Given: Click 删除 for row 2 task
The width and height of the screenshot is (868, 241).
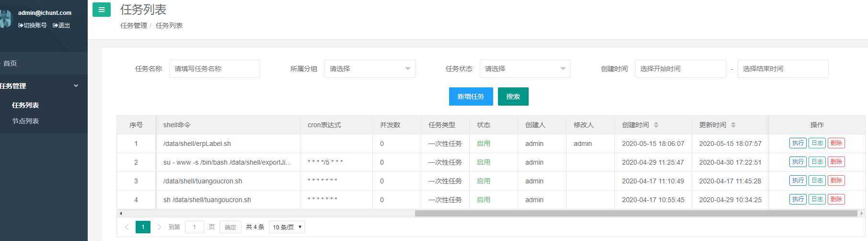Looking at the screenshot, I should tap(836, 162).
